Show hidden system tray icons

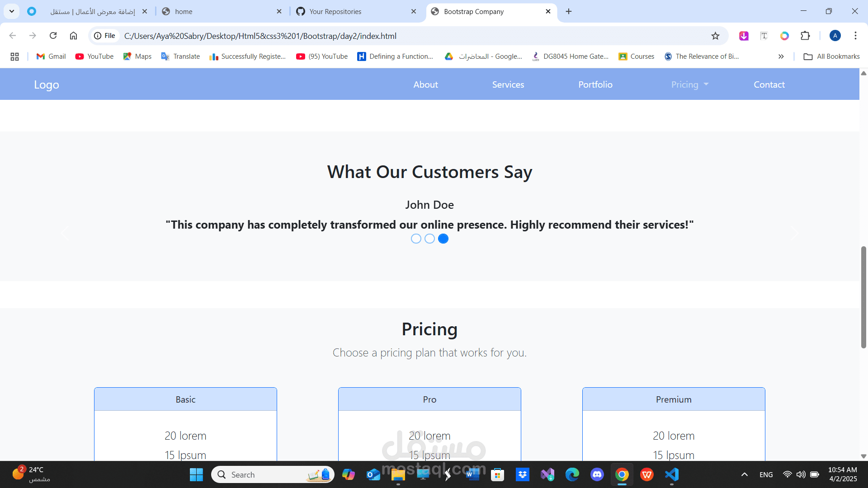745,474
